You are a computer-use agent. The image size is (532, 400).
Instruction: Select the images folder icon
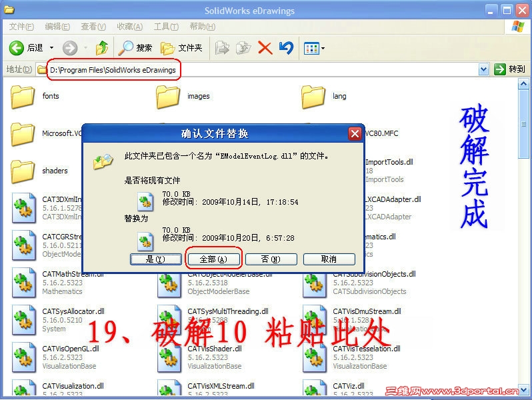168,97
